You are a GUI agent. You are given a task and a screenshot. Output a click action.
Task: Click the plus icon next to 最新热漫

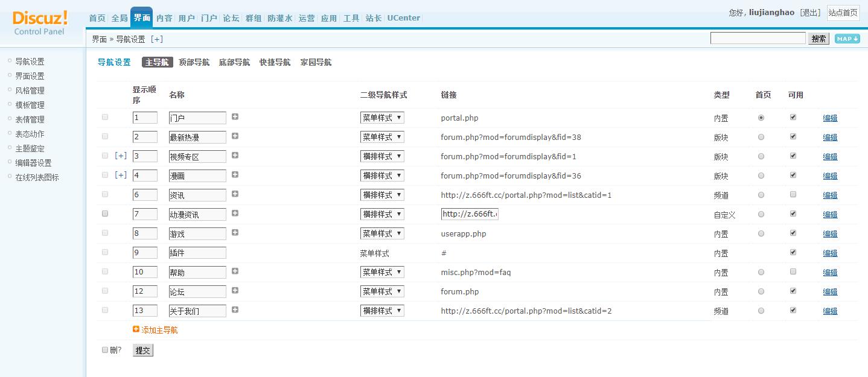coord(234,136)
